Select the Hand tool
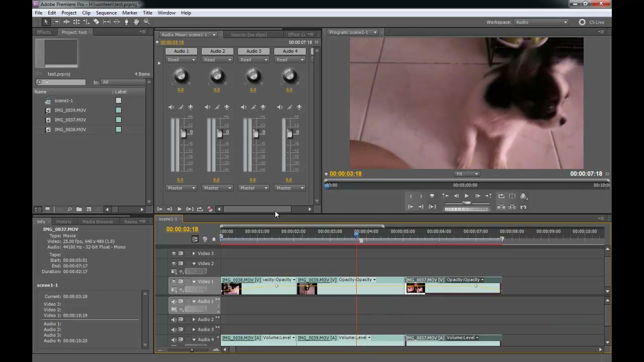This screenshot has height=362, width=644. (x=136, y=22)
